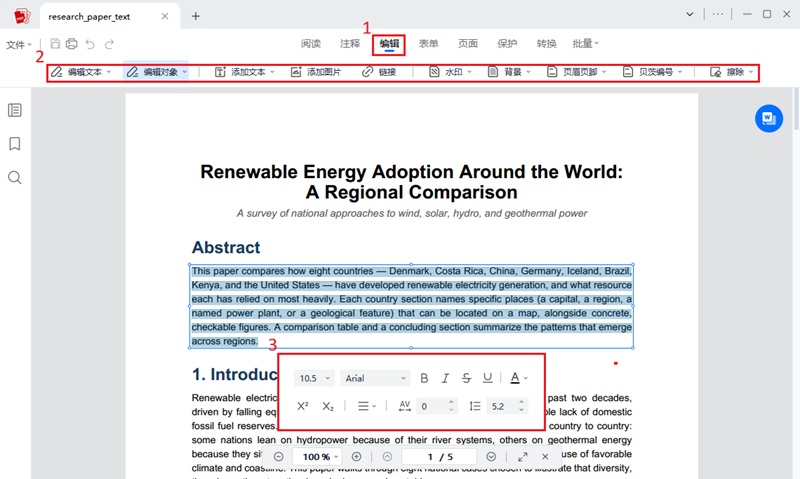Expand the window options chevron in title bar

690,14
